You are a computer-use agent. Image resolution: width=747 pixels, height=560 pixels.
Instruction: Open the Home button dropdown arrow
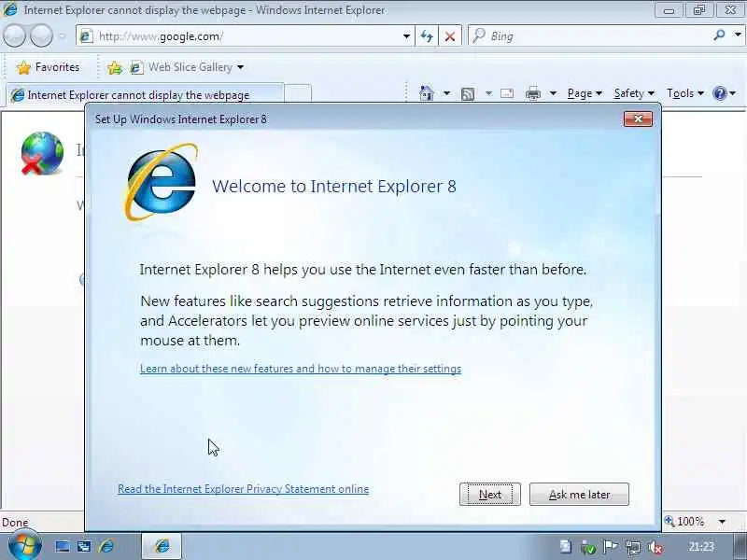click(x=446, y=93)
